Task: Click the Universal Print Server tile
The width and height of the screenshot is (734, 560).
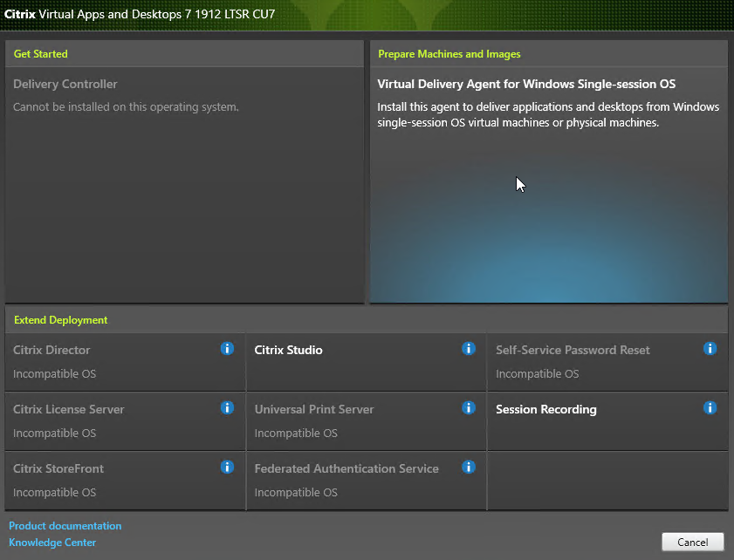Action: (366, 421)
